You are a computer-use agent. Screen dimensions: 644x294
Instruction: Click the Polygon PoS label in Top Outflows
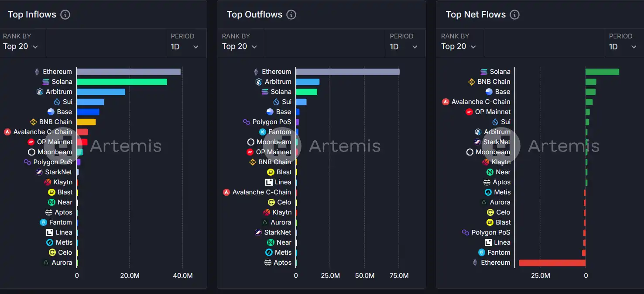271,122
